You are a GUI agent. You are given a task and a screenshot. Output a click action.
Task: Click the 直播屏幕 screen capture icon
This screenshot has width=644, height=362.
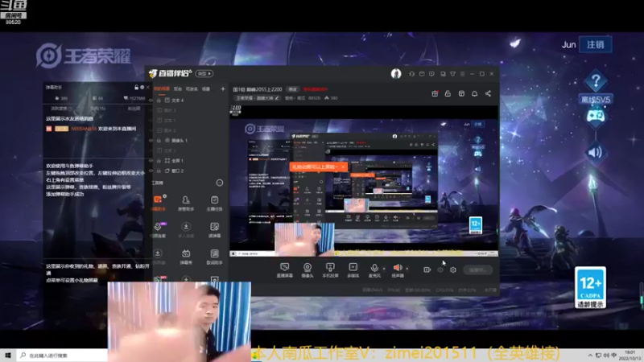(285, 267)
